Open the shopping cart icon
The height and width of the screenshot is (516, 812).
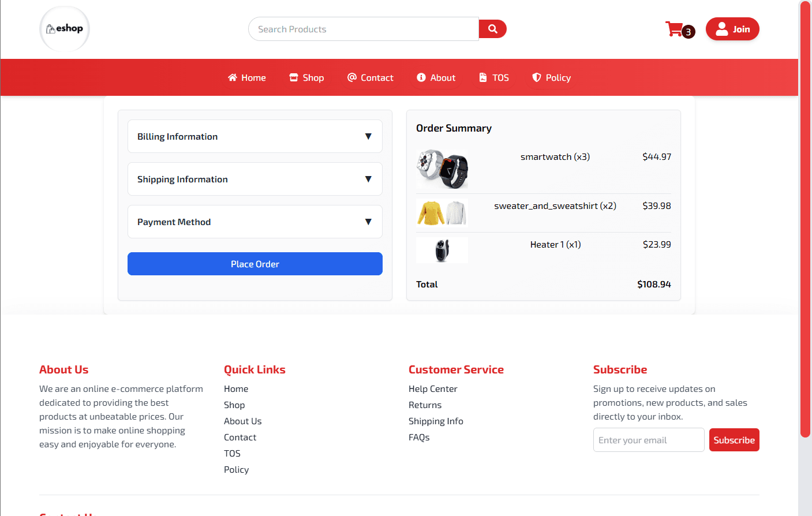pyautogui.click(x=674, y=29)
